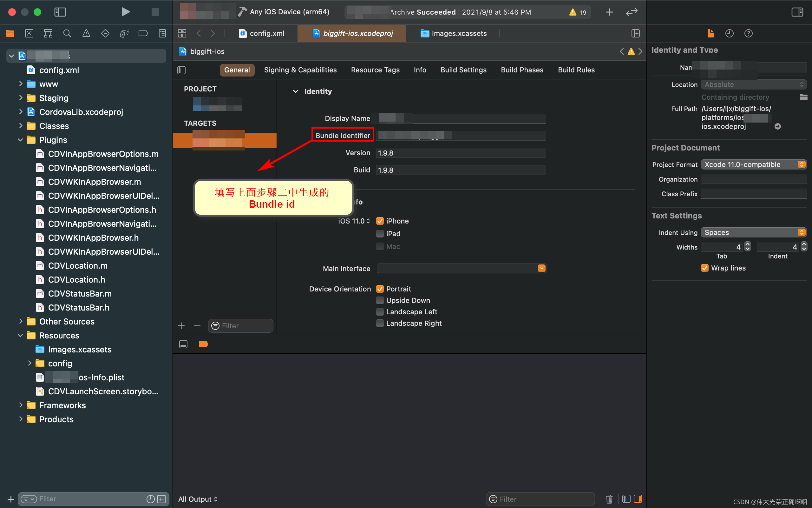
Task: Toggle Portrait orientation checkbox
Action: click(380, 289)
